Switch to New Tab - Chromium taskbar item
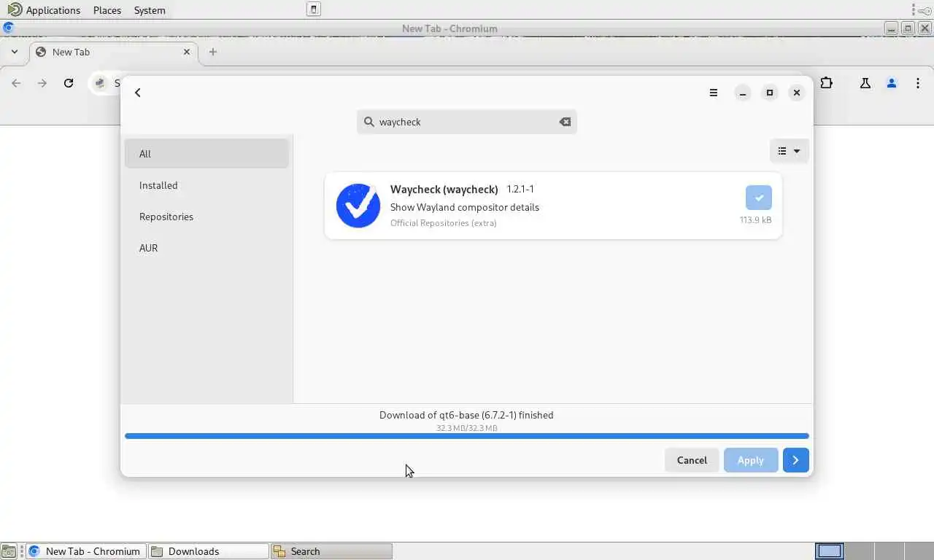 (x=86, y=551)
